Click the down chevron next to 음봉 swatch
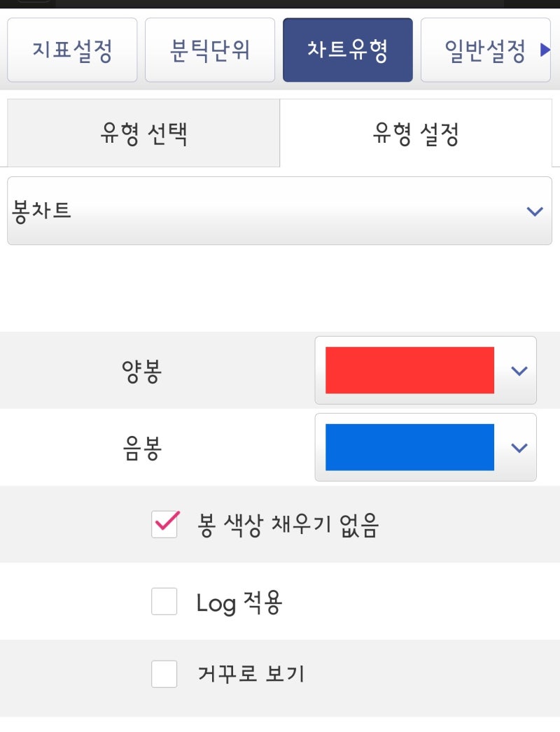This screenshot has height=732, width=560. tap(519, 447)
